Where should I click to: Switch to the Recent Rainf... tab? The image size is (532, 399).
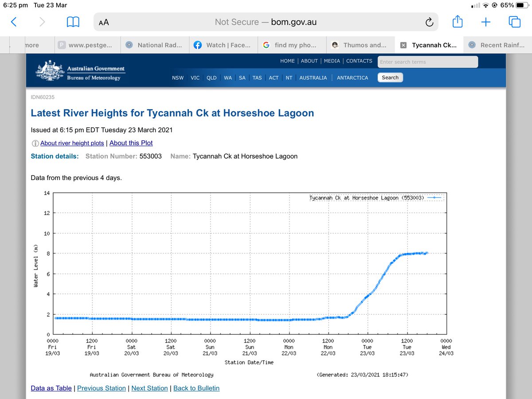[x=498, y=45]
